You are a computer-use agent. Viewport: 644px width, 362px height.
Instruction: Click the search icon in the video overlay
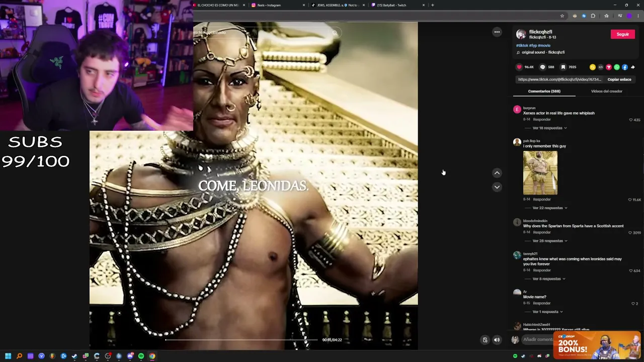click(335, 33)
